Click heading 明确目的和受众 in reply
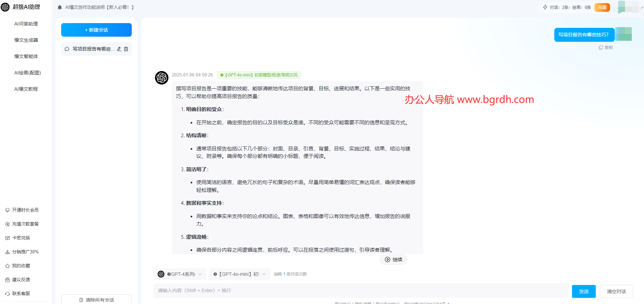This screenshot has width=644, height=304. pyautogui.click(x=204, y=109)
